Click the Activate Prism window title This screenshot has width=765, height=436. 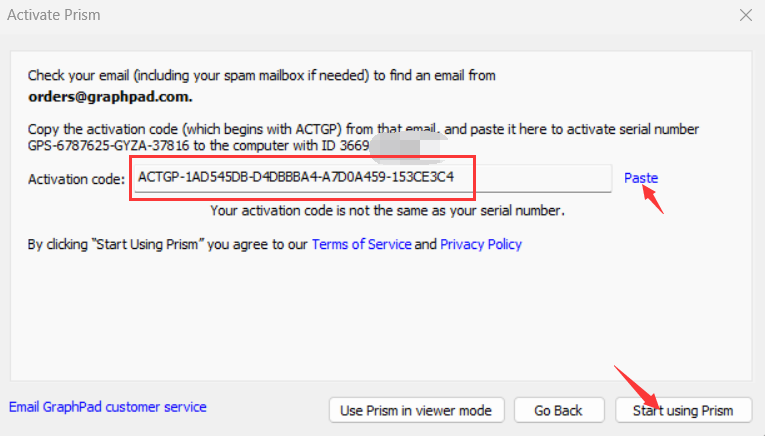pos(54,15)
